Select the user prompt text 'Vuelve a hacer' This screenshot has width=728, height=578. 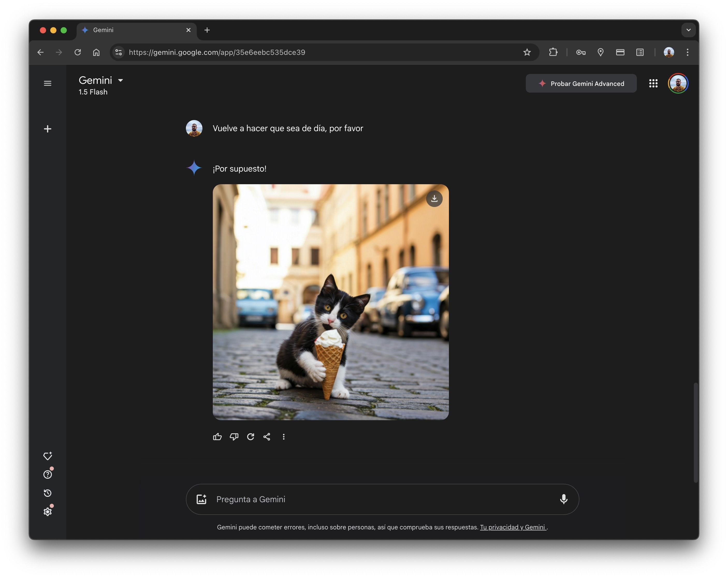pos(240,128)
